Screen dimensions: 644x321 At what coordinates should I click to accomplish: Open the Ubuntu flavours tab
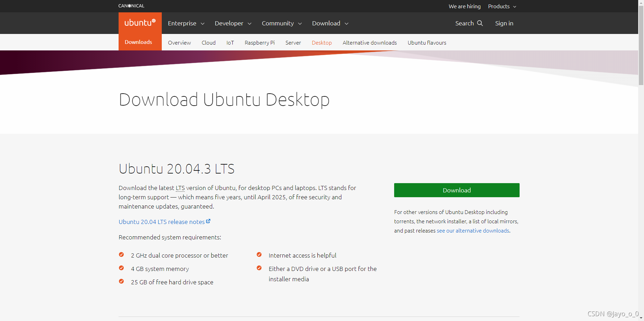pyautogui.click(x=427, y=43)
